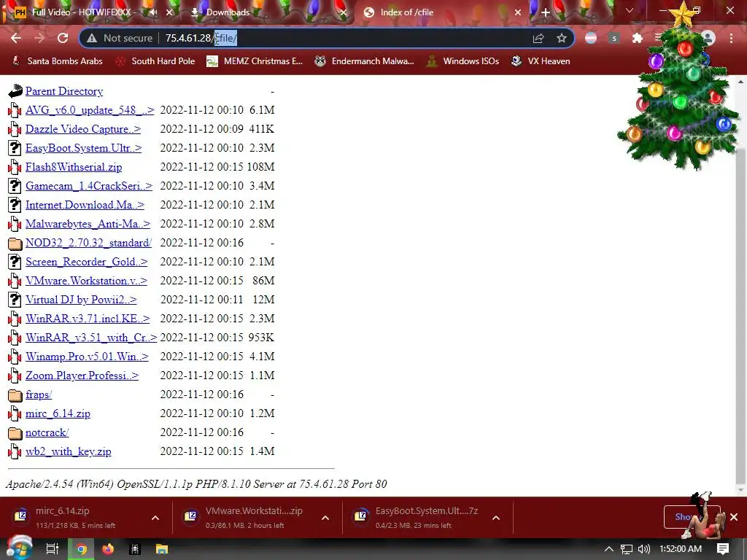Screen dimensions: 747x560
Task: Show hidden system tray icons chevron
Action: (609, 549)
